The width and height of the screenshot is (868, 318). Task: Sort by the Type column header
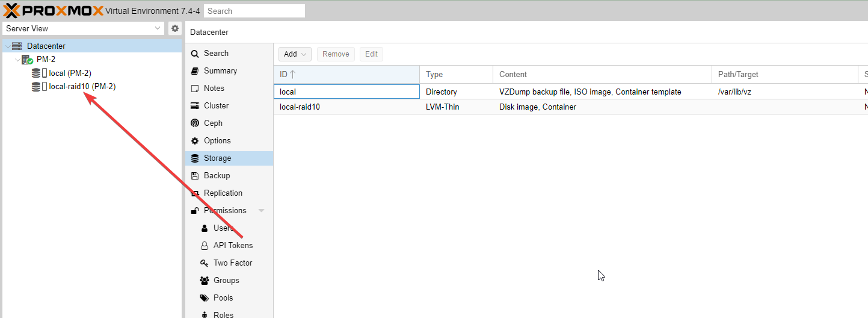tap(456, 74)
